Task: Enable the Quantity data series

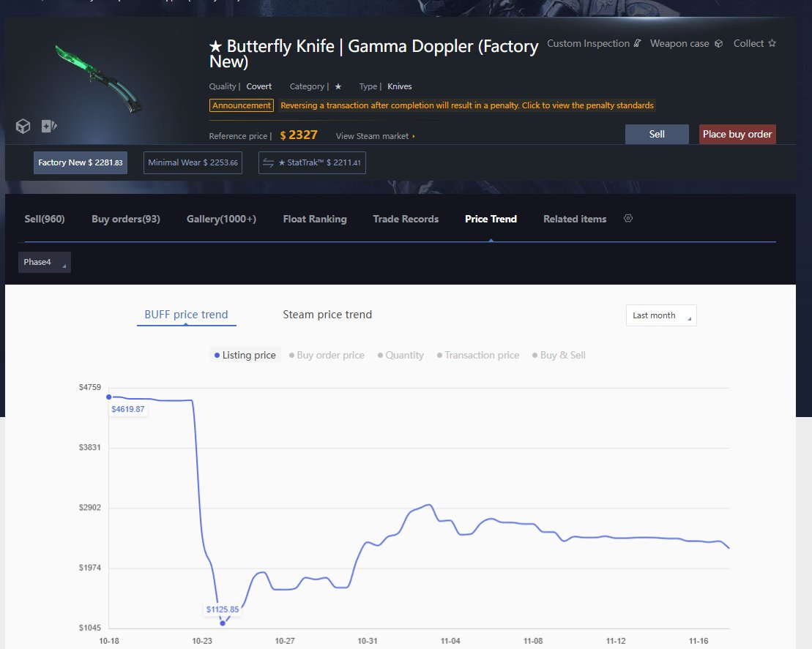Action: pos(401,355)
